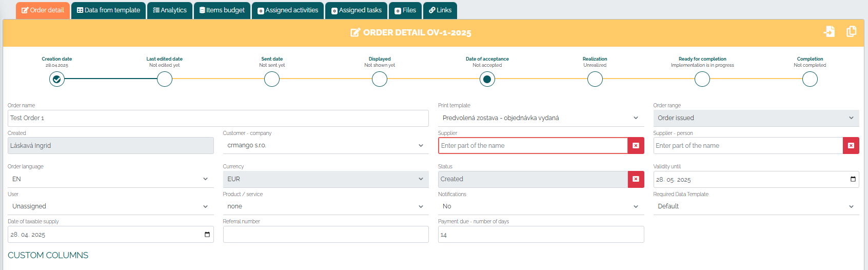The height and width of the screenshot is (270, 868).
Task: Clear the Supplier - person field red X
Action: pyautogui.click(x=851, y=146)
